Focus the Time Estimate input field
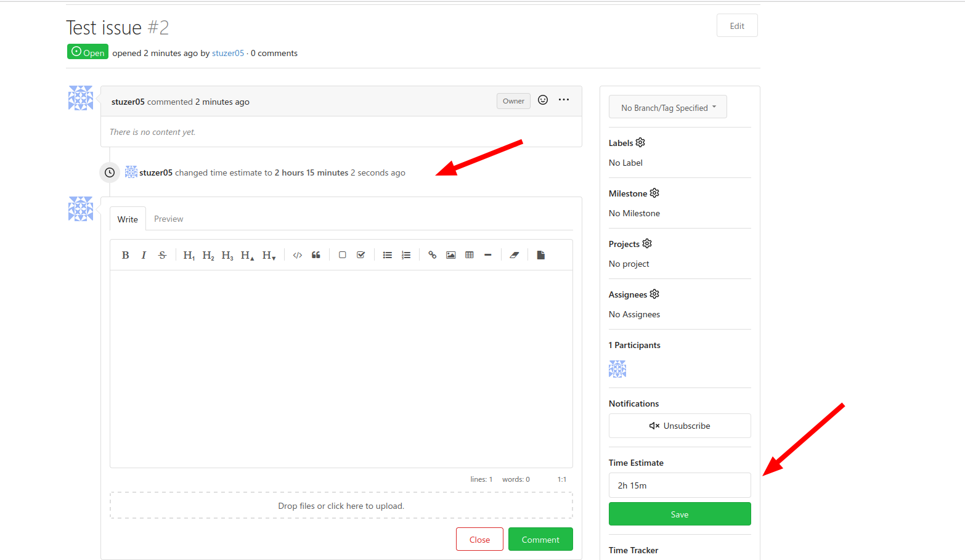 click(x=680, y=485)
